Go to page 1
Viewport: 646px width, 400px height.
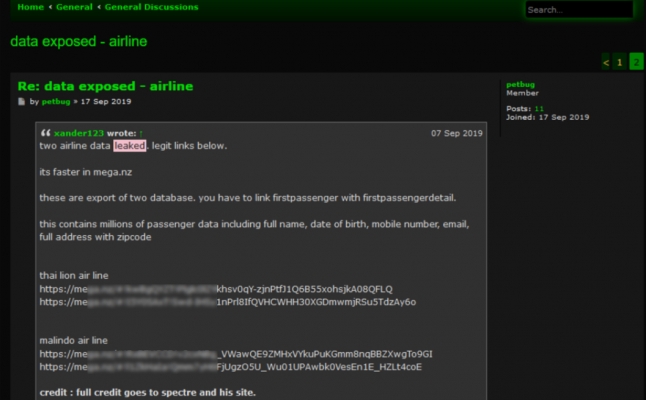(619, 62)
